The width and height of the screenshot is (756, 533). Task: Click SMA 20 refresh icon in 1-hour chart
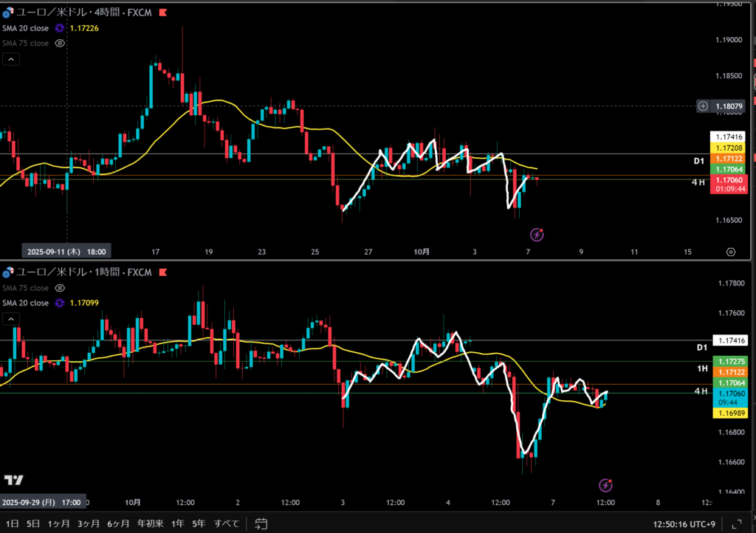click(61, 303)
